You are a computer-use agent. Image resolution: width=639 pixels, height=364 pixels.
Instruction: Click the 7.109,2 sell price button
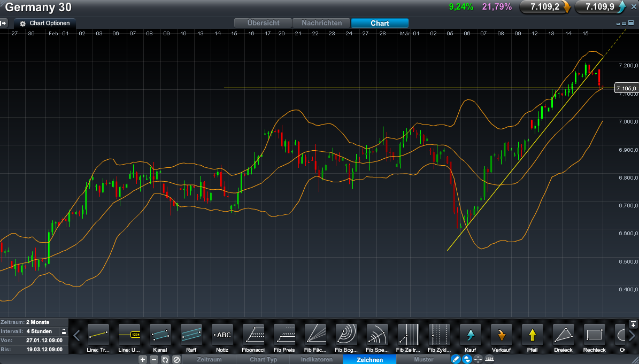click(x=544, y=7)
